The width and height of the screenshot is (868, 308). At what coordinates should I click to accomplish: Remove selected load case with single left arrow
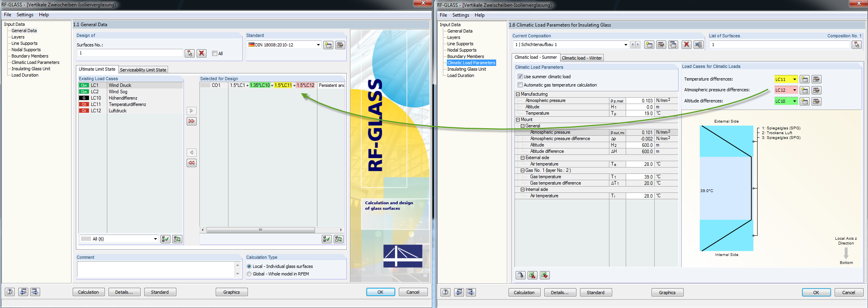pyautogui.click(x=191, y=152)
